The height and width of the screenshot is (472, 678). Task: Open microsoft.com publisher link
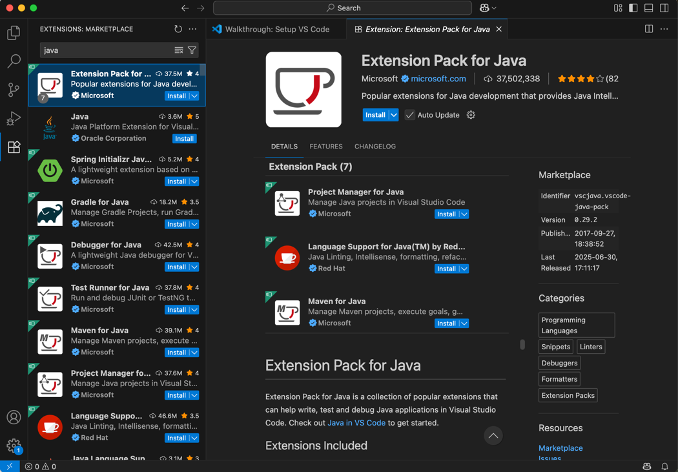tap(438, 79)
